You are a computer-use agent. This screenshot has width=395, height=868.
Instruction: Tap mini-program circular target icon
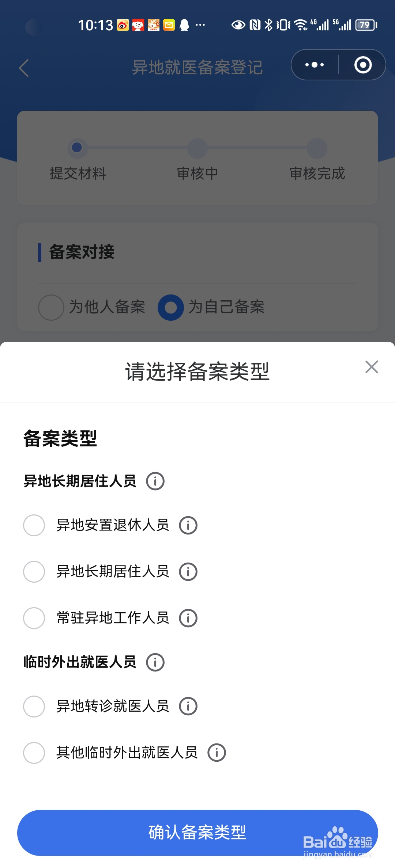363,65
